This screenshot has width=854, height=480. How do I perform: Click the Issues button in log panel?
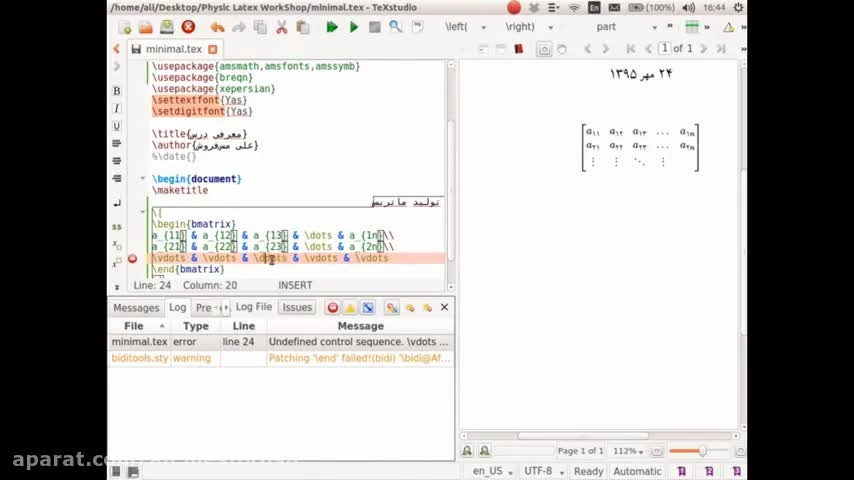[x=297, y=308]
